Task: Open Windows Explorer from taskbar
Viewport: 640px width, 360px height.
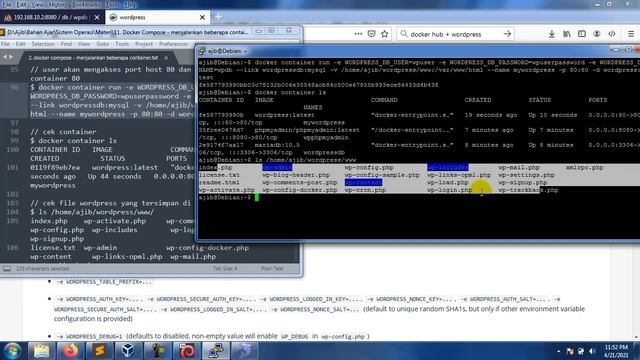Action: click(41, 351)
